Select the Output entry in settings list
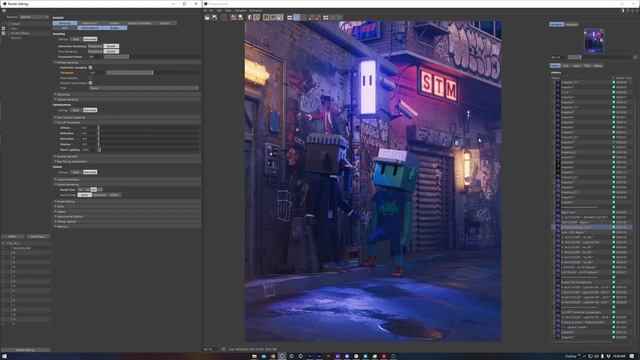Viewport: 640px width, 360px height. click(16, 24)
